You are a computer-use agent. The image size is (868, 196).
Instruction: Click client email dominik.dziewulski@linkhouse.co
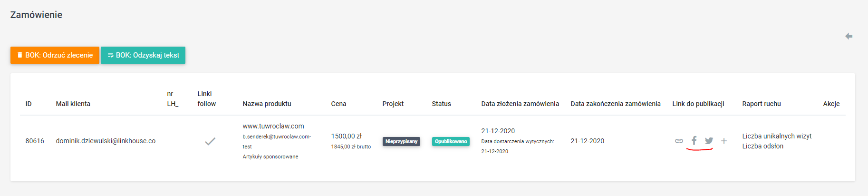106,141
